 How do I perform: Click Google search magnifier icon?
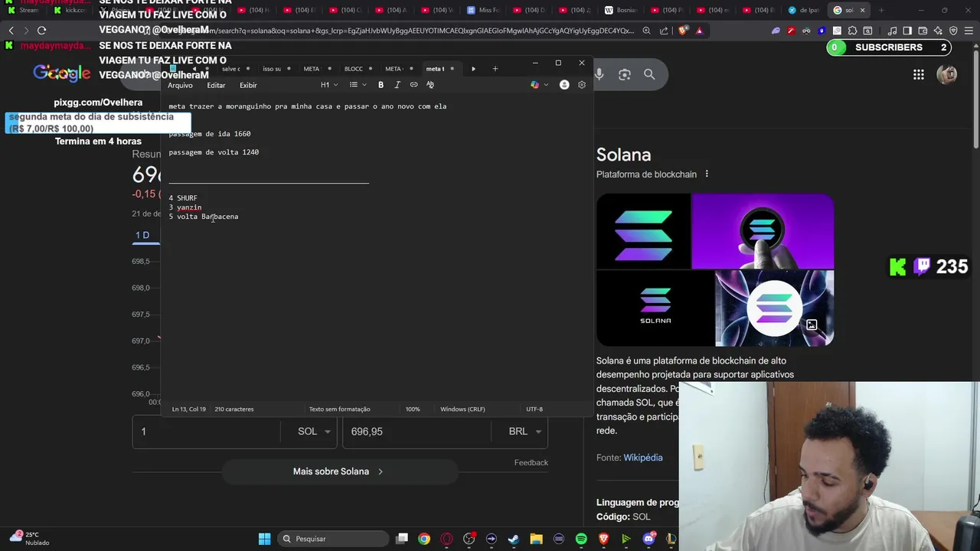point(649,74)
